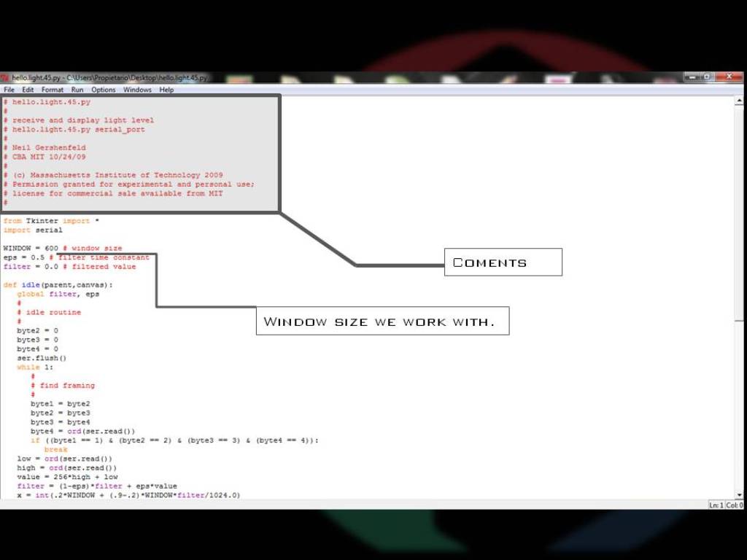Click the '# hello.light.45.py' first comment line
Viewport: 747px width, 560px height.
(47, 102)
